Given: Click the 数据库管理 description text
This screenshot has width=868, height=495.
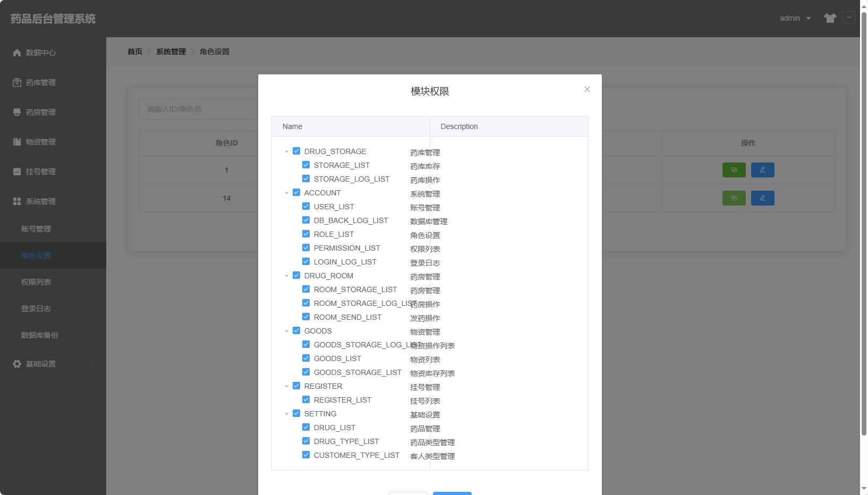Looking at the screenshot, I should (429, 221).
